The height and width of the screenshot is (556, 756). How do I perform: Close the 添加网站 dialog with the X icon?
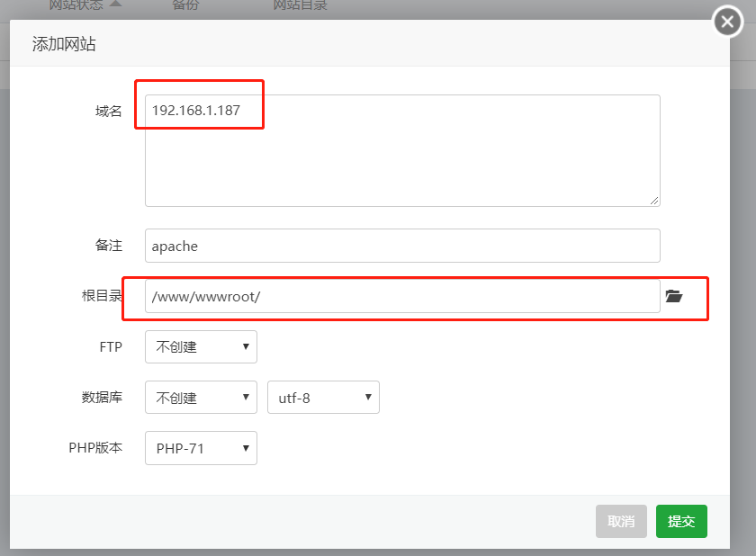727,22
